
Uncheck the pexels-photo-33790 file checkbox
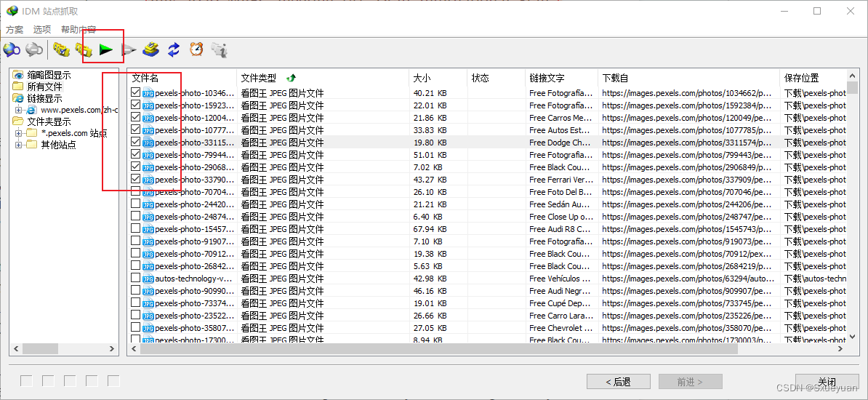[x=136, y=179]
